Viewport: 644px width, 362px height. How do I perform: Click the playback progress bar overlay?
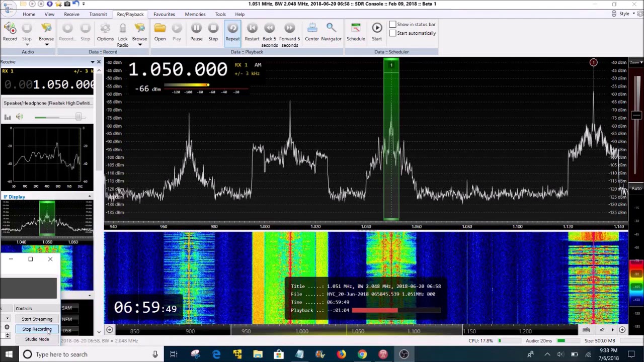point(396,310)
